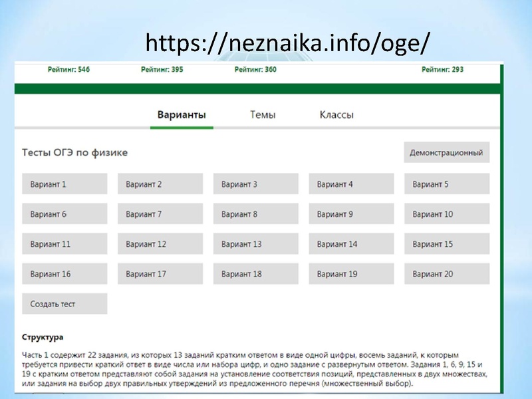The image size is (532, 399).
Task: Click the Вариант 1 button
Action: [x=65, y=184]
